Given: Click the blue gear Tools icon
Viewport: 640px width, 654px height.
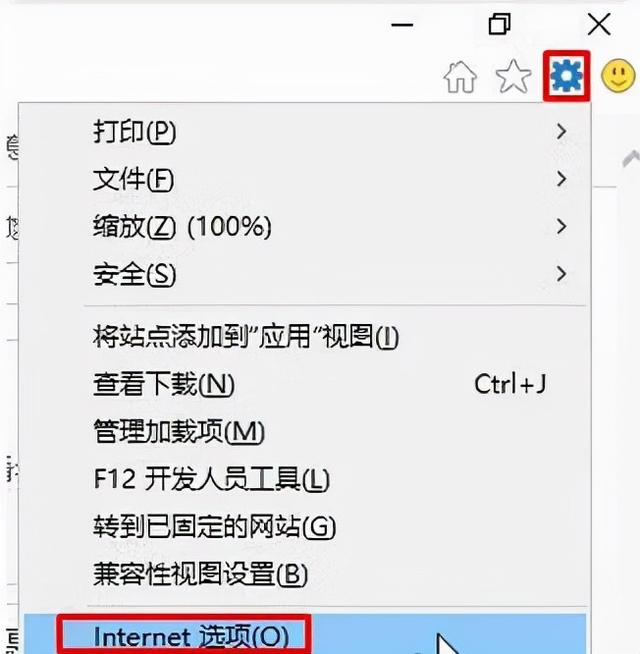Looking at the screenshot, I should (566, 76).
